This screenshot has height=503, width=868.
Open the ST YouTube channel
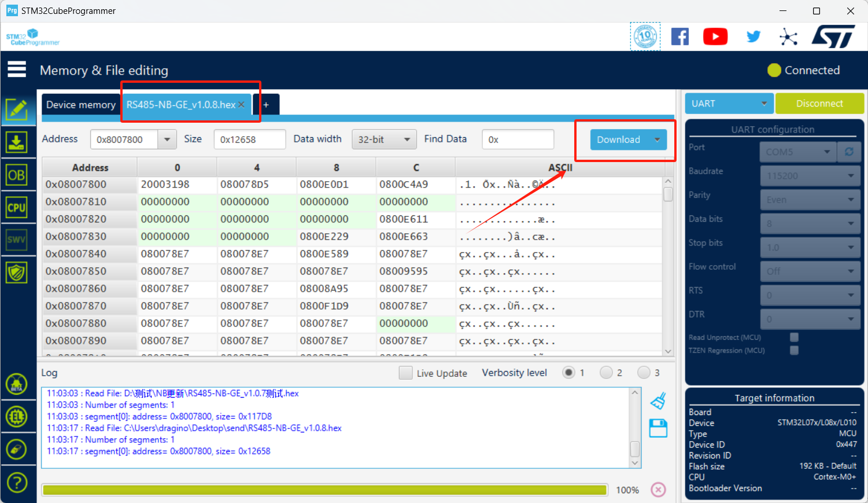pyautogui.click(x=715, y=36)
